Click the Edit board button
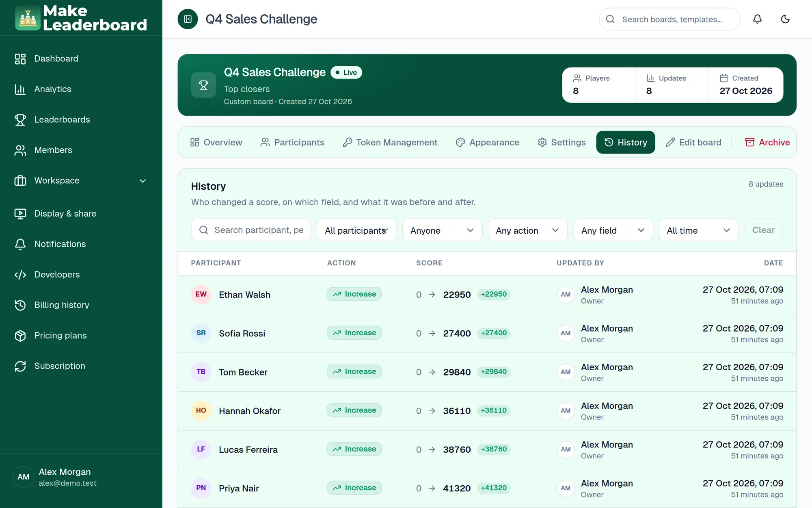Screen dimensions: 812x508 [693, 142]
